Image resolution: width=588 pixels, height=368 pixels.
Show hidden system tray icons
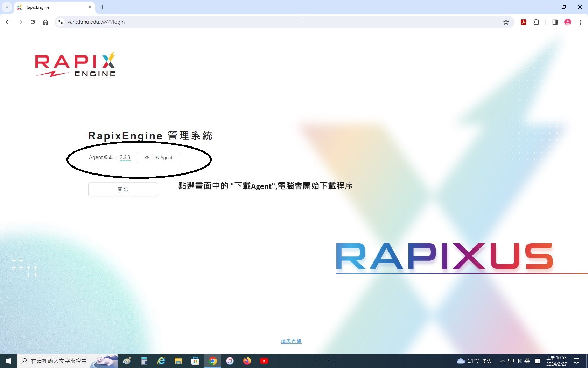[x=502, y=361]
